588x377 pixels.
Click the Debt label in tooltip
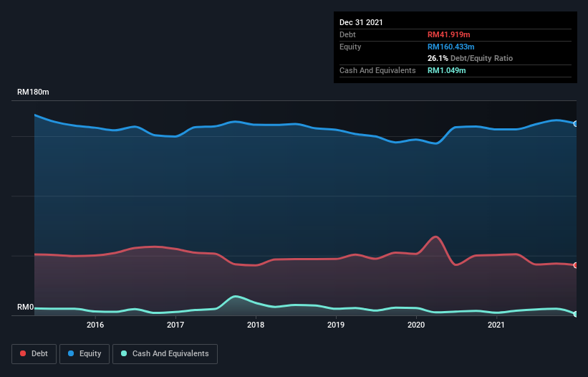[347, 34]
